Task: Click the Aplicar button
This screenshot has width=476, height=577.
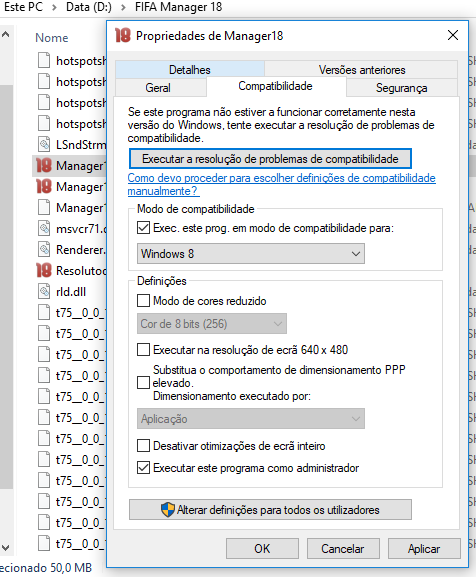Action: click(x=424, y=549)
